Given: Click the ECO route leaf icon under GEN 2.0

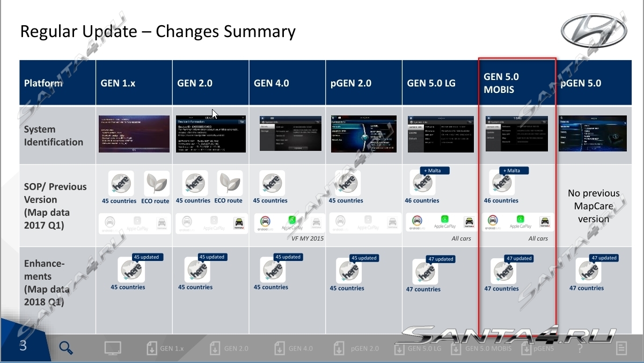Looking at the screenshot, I should pyautogui.click(x=230, y=184).
